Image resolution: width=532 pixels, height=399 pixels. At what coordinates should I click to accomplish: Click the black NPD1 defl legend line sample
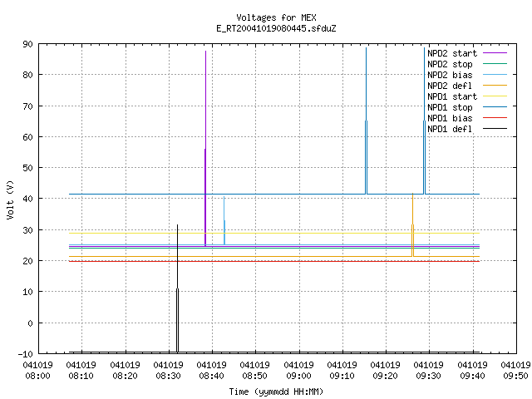point(495,129)
